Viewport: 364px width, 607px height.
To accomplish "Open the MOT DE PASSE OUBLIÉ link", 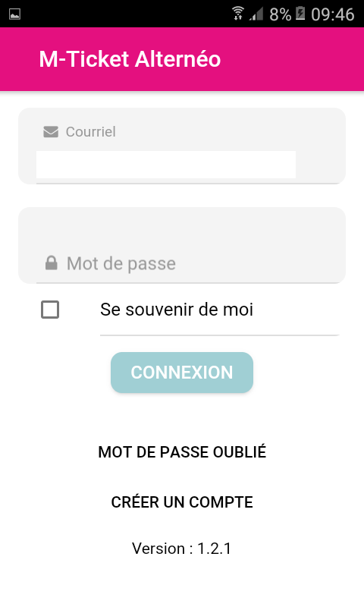I will [182, 451].
